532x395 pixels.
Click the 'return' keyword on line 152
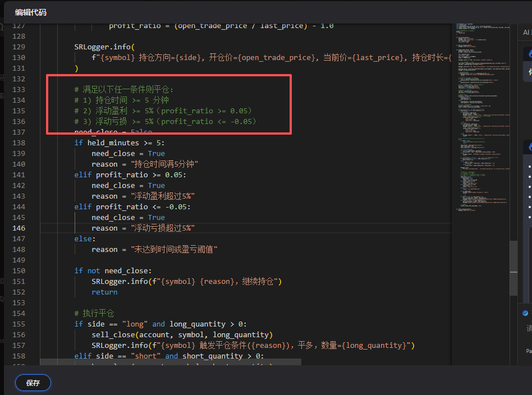click(104, 292)
